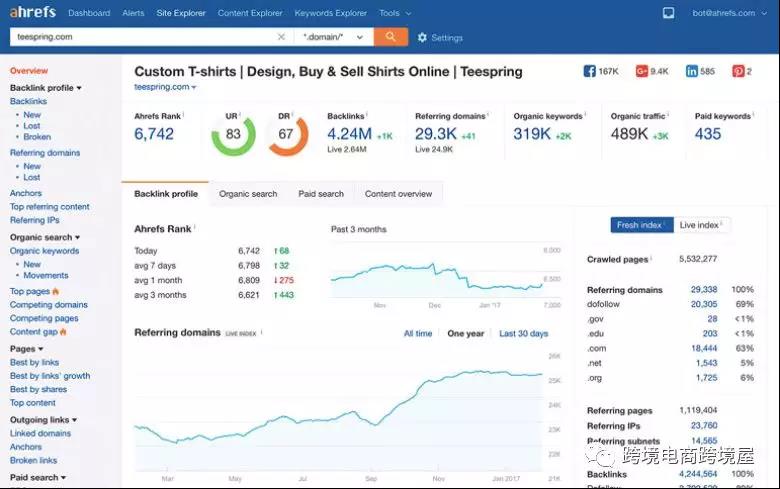Click Referring domains value 29.3K
Viewport: 780px width, 489px height.
coord(436,134)
